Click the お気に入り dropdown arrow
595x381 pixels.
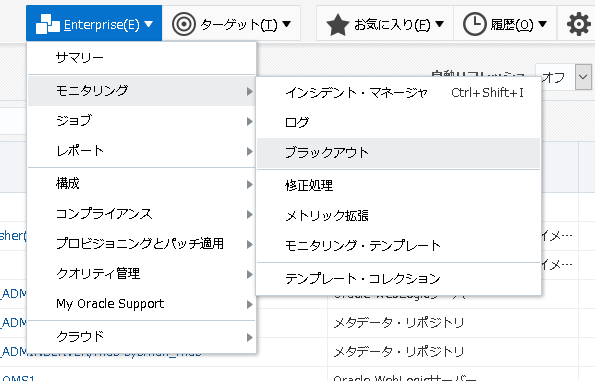coord(439,24)
